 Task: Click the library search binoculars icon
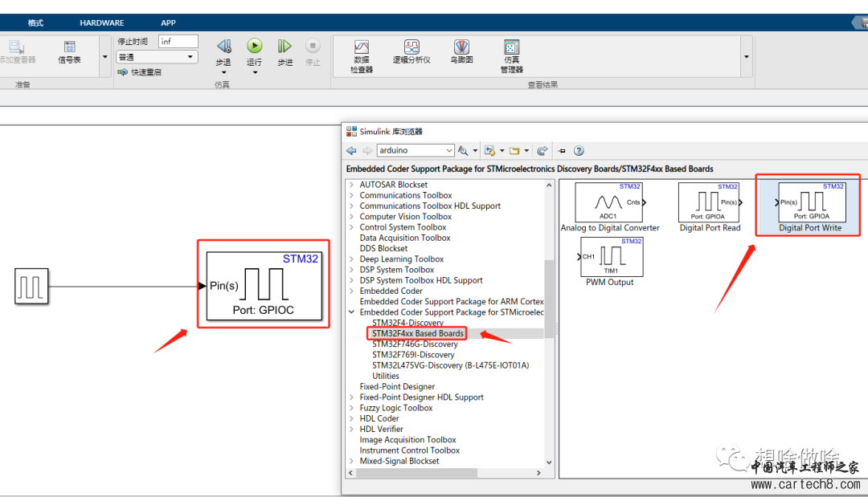coord(463,150)
